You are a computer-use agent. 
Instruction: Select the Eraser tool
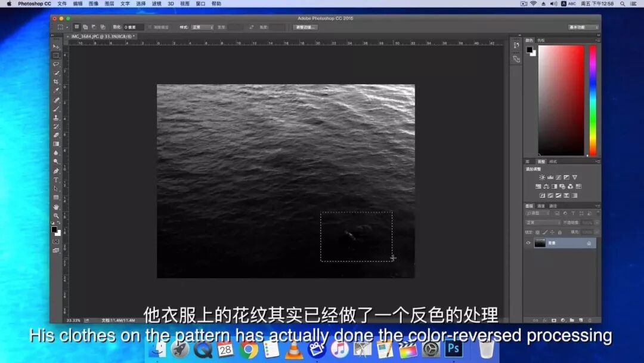point(56,136)
